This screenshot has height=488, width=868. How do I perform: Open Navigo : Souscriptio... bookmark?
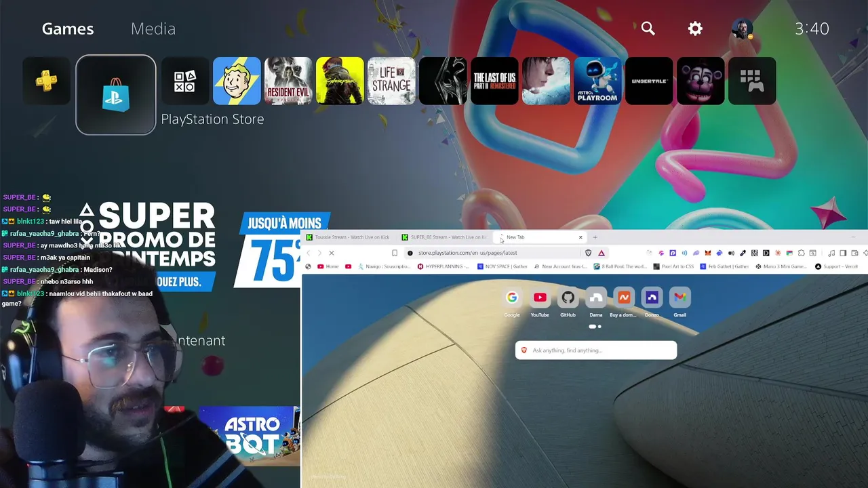[385, 266]
